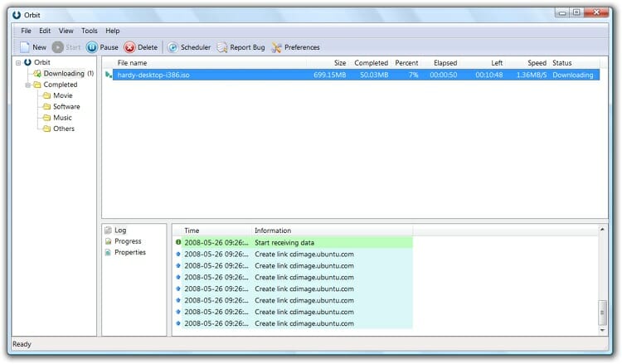Open the File menu

coord(27,31)
